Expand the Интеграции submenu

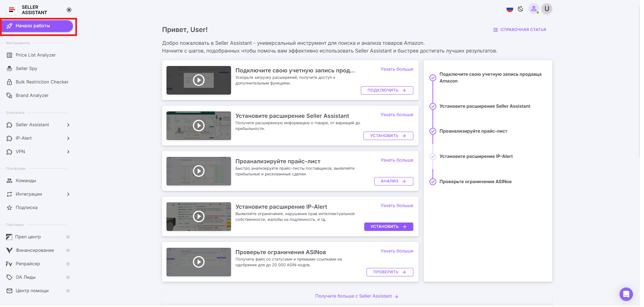68,194
